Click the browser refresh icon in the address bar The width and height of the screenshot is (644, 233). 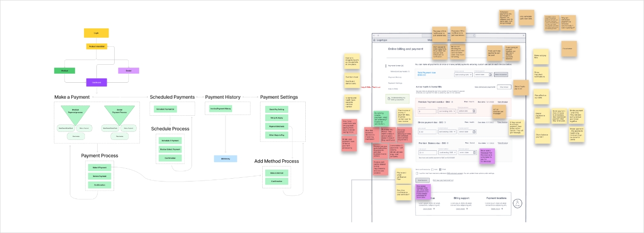(x=474, y=35)
